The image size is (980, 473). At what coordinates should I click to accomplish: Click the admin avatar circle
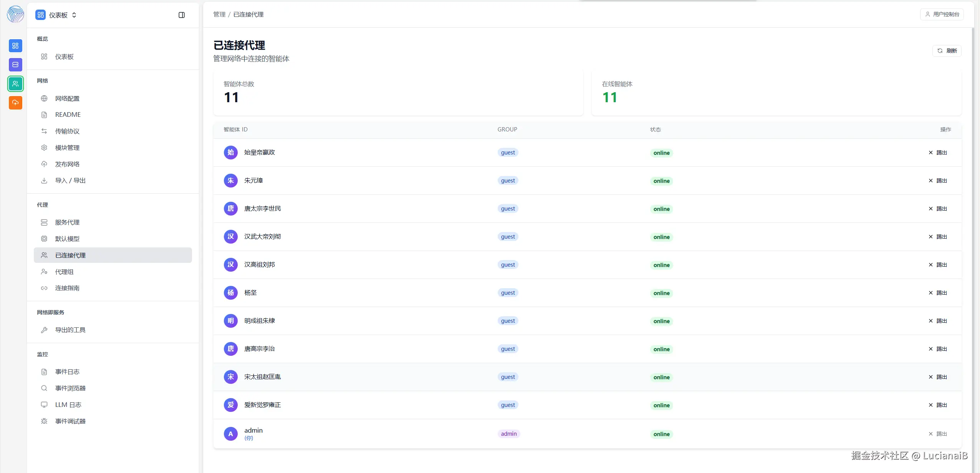click(x=230, y=434)
